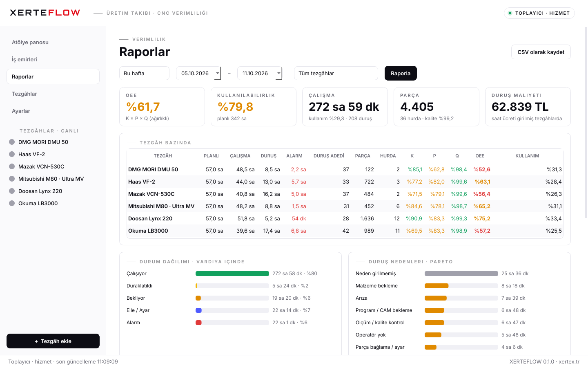Expand the 'Tüm tezgâhlar' machine filter

tap(336, 73)
